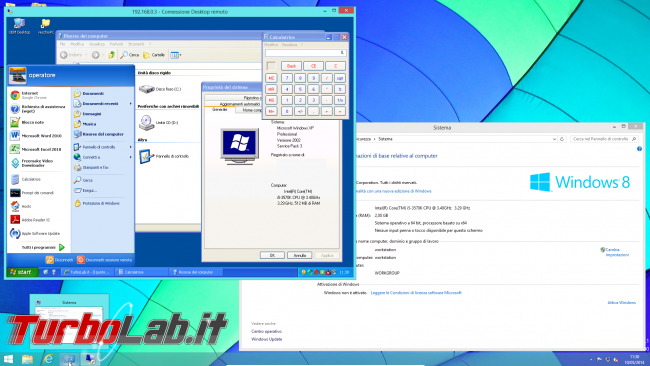Toggle Cartelle pane in Explorer toolbar

(x=154, y=55)
